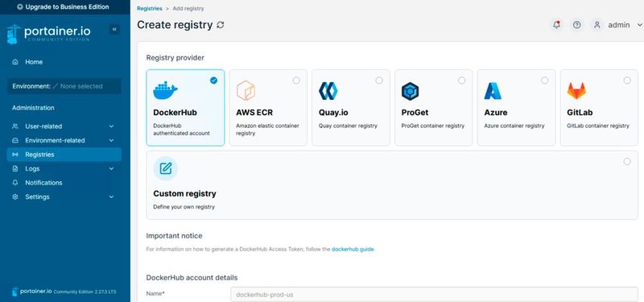Image resolution: width=644 pixels, height=302 pixels.
Task: Select the Azure radio button
Action: pos(545,81)
